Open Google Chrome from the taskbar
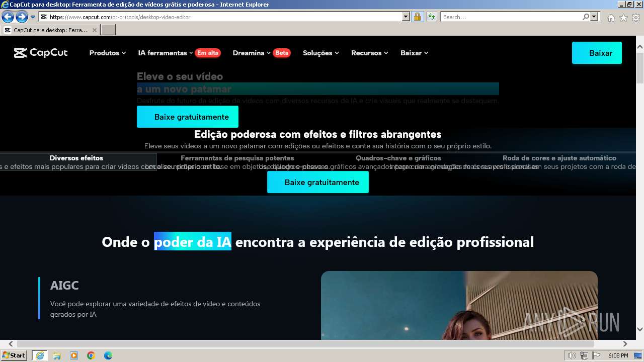 point(91,355)
